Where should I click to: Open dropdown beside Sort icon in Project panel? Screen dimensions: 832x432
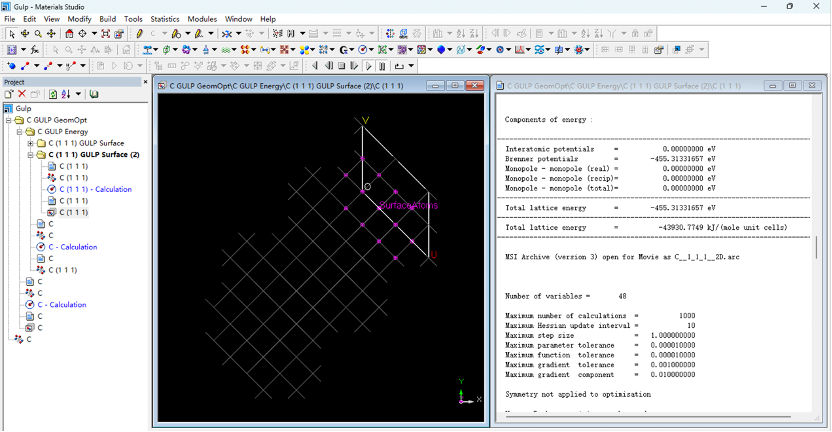click(78, 94)
